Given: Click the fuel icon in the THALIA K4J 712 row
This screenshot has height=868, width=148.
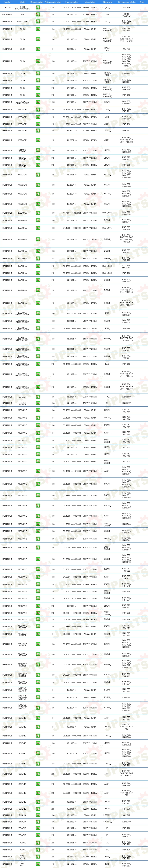Looking at the screenshot, I should (38, 815).
